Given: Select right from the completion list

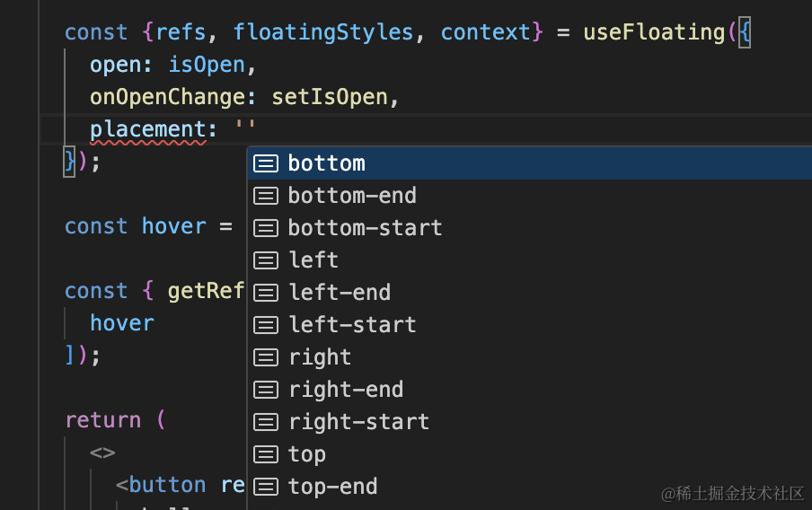Looking at the screenshot, I should pos(320,357).
